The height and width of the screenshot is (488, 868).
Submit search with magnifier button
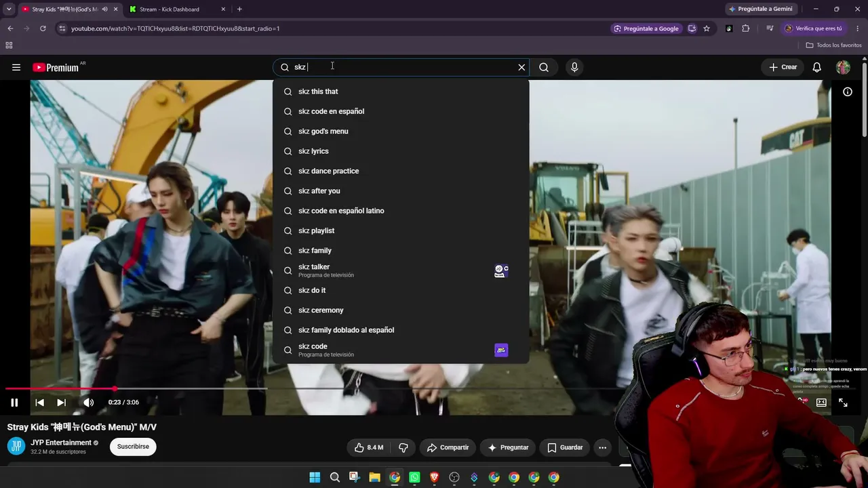(x=544, y=67)
